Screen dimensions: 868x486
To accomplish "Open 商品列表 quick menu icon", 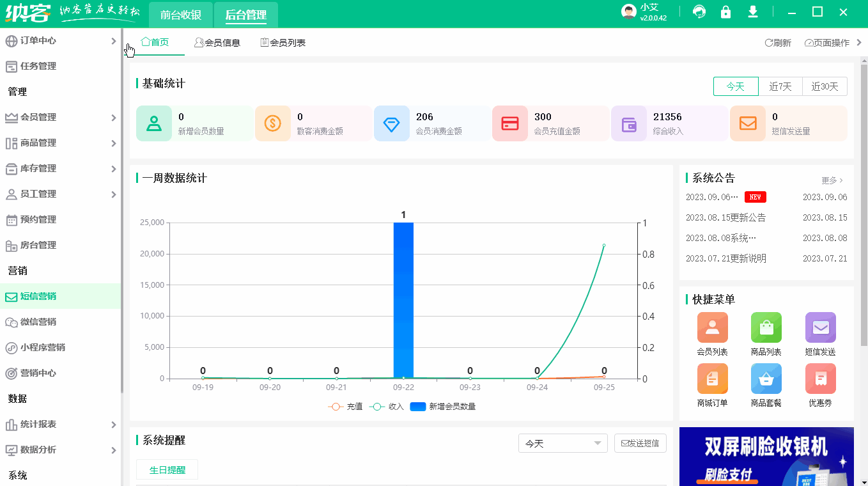I will tap(766, 328).
